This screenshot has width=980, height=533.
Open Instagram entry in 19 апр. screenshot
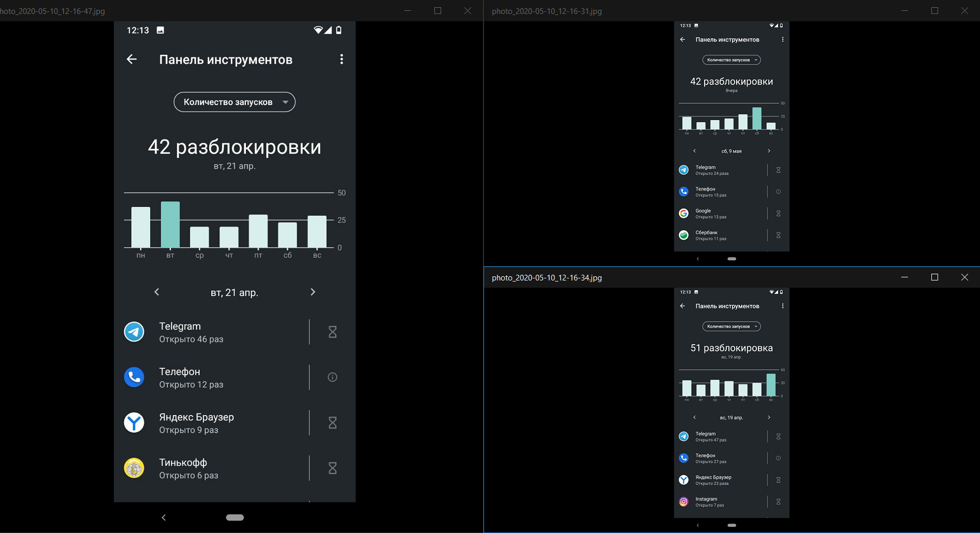point(720,501)
